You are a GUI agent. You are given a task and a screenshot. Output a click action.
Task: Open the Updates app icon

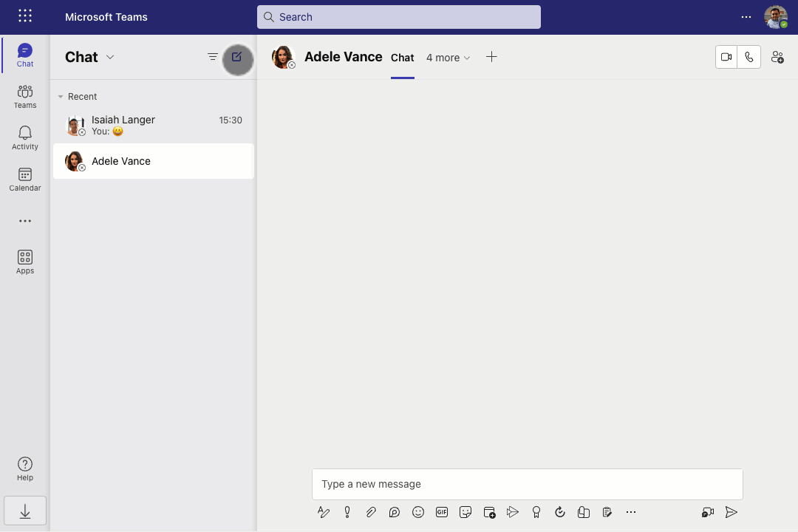point(560,512)
